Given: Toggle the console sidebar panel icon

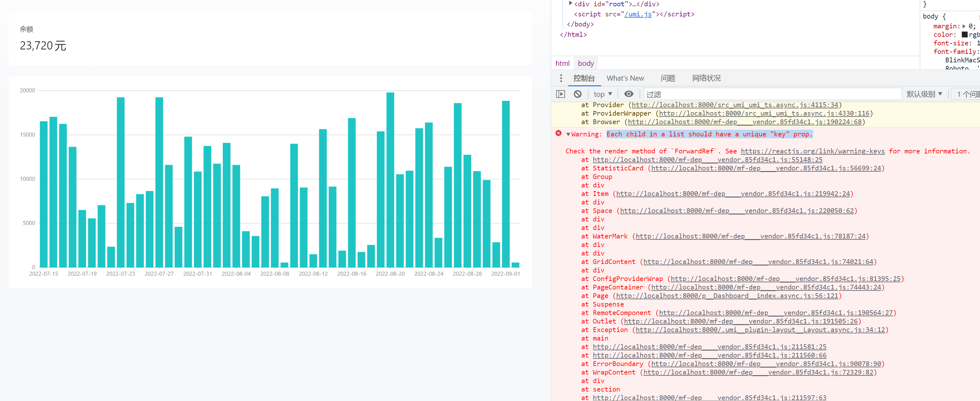Looking at the screenshot, I should (560, 94).
